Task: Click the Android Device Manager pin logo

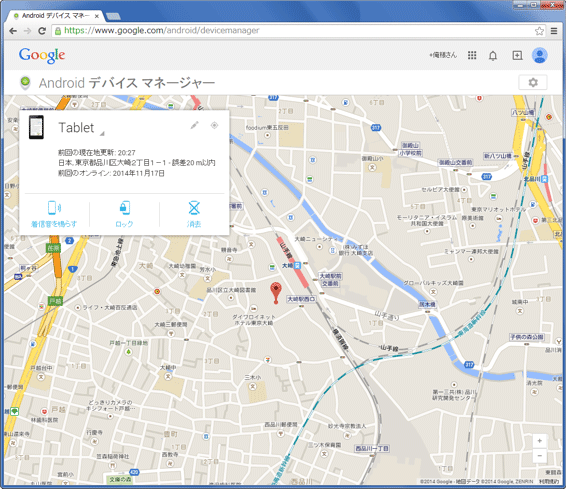Action: pos(25,83)
